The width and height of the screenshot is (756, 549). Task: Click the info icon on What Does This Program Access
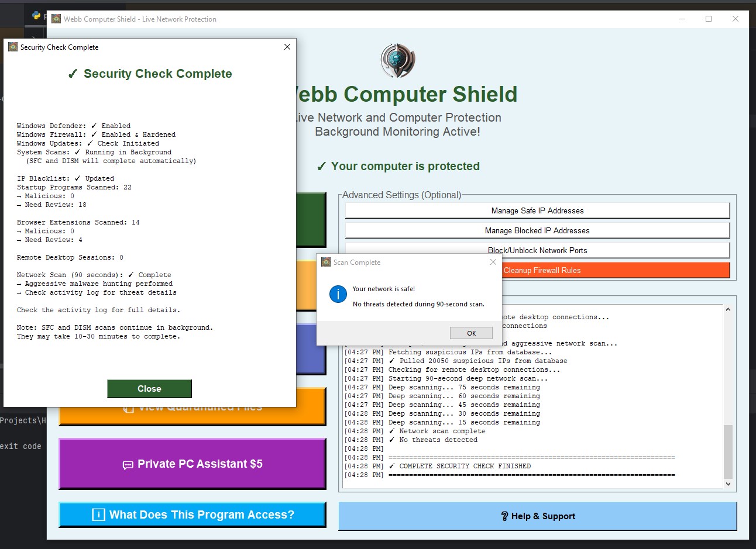tap(98, 515)
